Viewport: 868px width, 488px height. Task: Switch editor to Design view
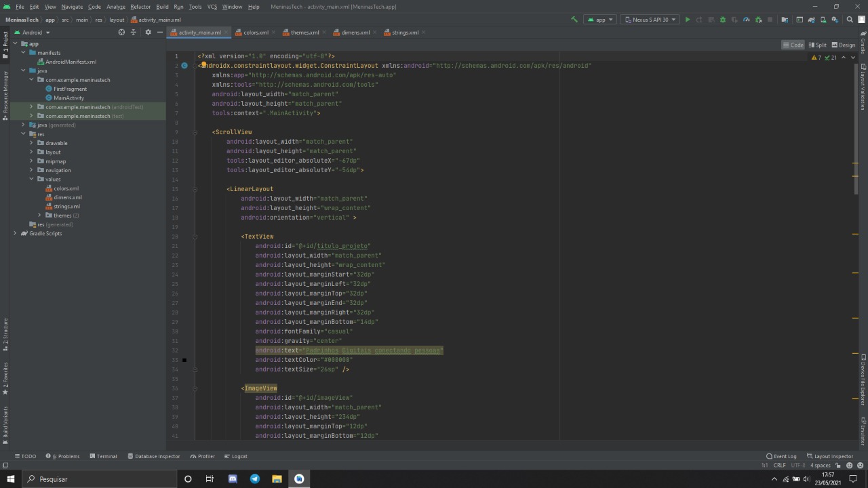pos(843,45)
